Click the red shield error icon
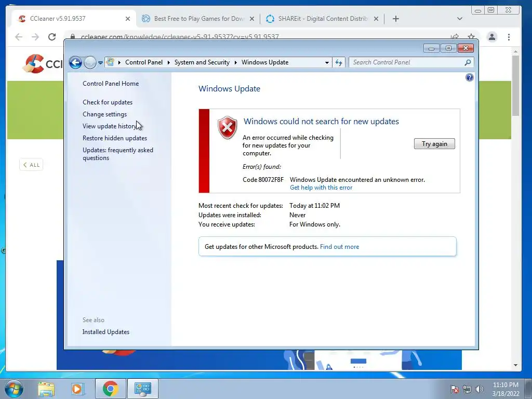This screenshot has height=399, width=532. 228,128
